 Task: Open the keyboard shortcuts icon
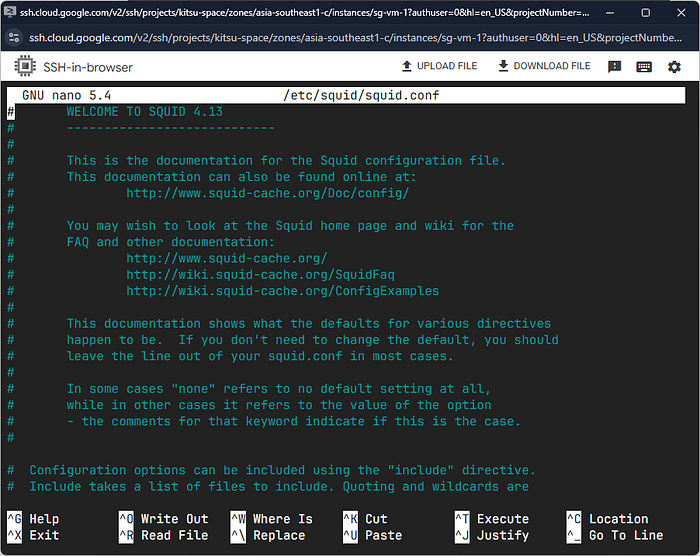[644, 67]
